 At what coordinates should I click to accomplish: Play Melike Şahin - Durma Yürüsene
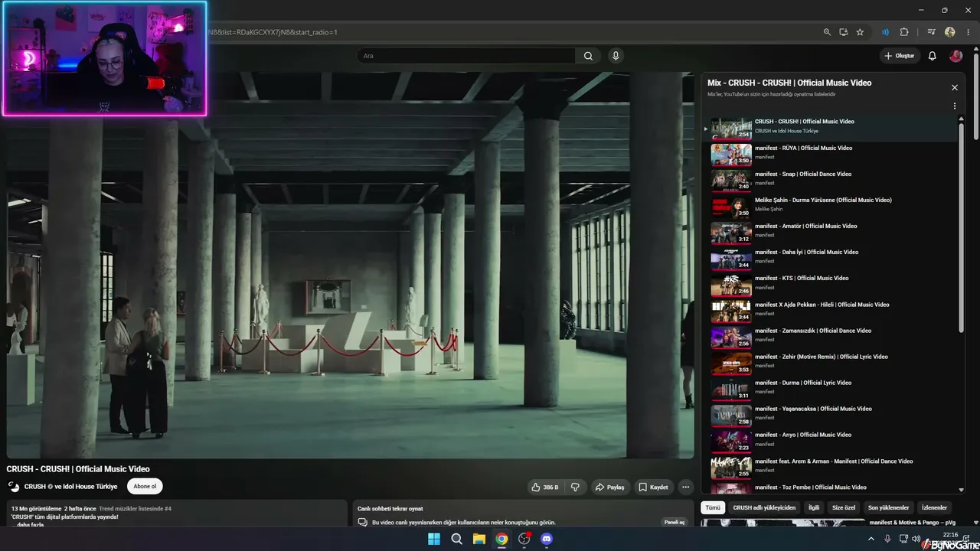[x=829, y=206]
